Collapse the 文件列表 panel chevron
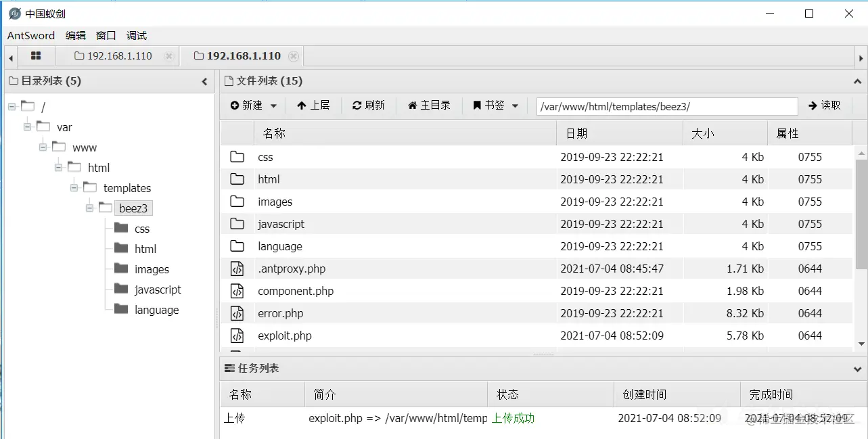This screenshot has width=868, height=439. click(858, 81)
